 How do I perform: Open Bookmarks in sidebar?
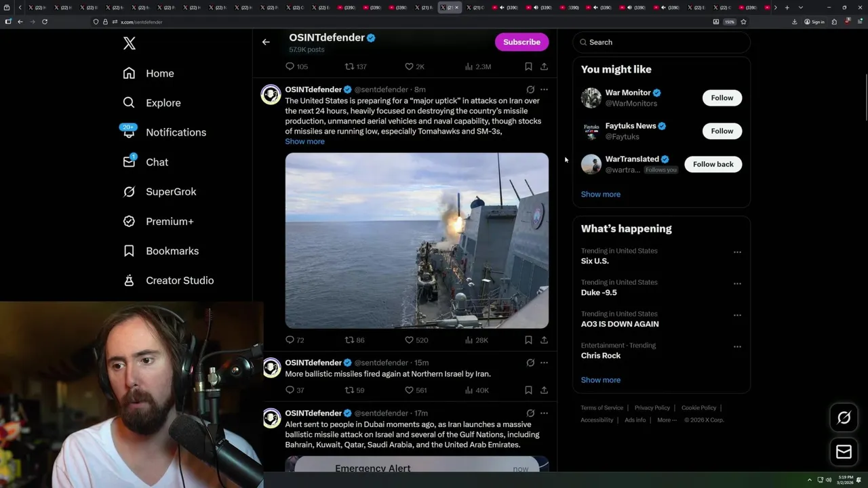(x=161, y=251)
